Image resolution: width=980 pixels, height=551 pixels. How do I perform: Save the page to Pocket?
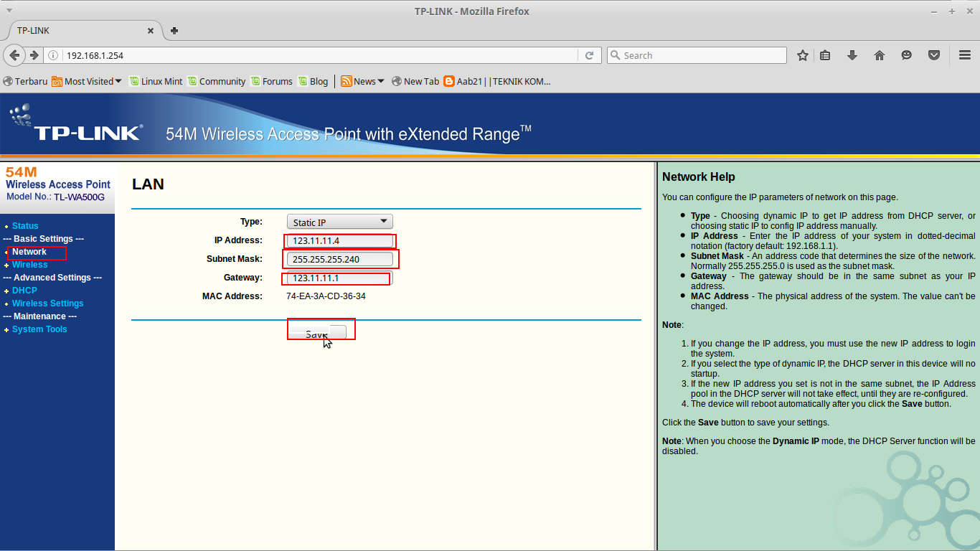pyautogui.click(x=934, y=55)
